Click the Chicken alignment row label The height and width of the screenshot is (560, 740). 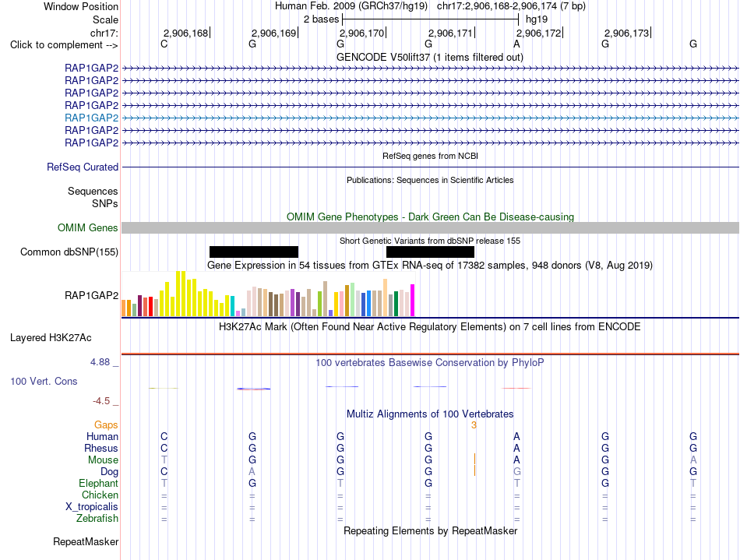click(x=100, y=495)
